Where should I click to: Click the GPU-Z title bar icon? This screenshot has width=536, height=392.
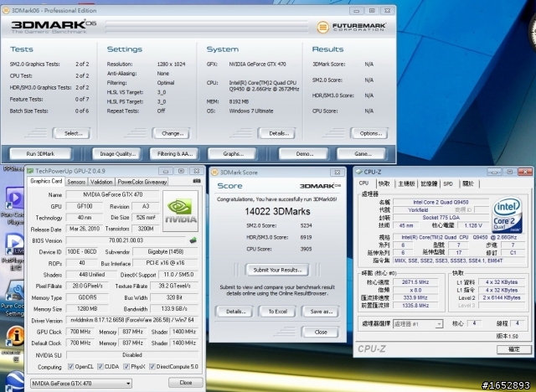[30, 171]
